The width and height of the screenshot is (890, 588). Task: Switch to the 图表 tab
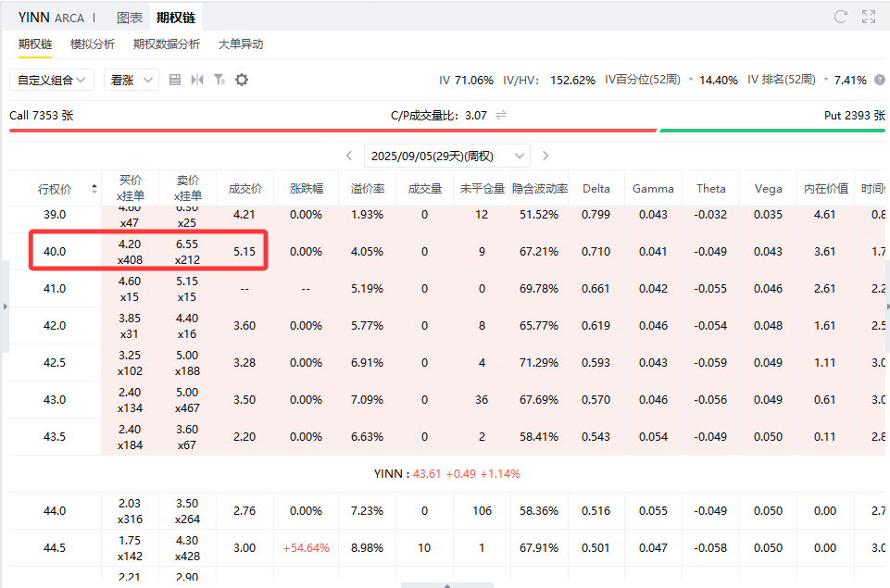pyautogui.click(x=130, y=18)
